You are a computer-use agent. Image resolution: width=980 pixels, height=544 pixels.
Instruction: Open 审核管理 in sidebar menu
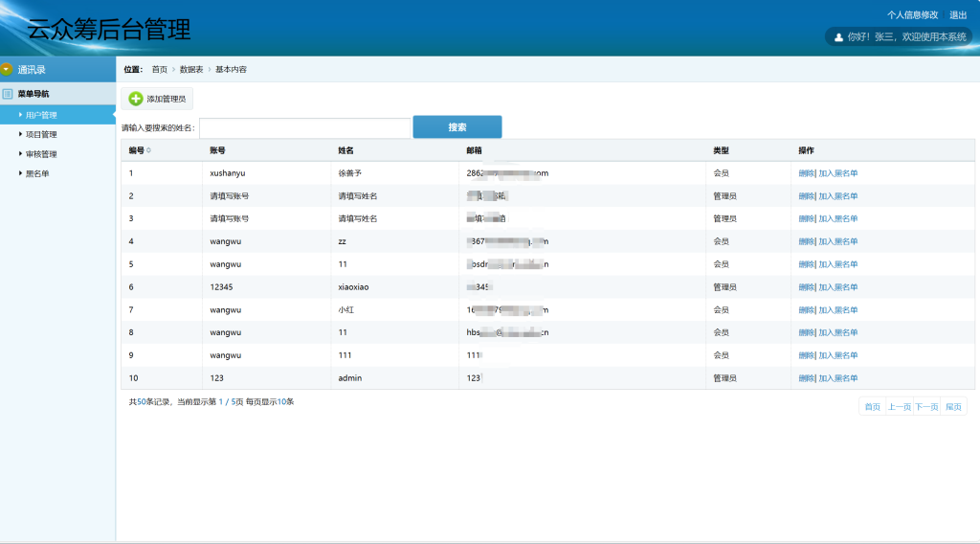click(41, 154)
